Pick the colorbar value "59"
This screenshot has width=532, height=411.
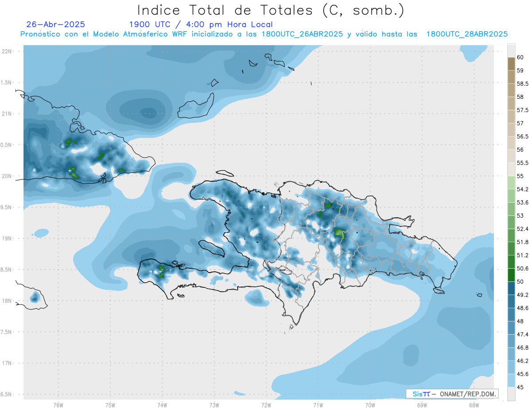(x=520, y=70)
